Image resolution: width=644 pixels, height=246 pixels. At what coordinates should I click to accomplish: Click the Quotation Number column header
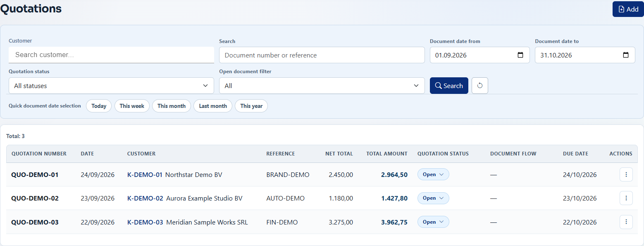(39, 154)
